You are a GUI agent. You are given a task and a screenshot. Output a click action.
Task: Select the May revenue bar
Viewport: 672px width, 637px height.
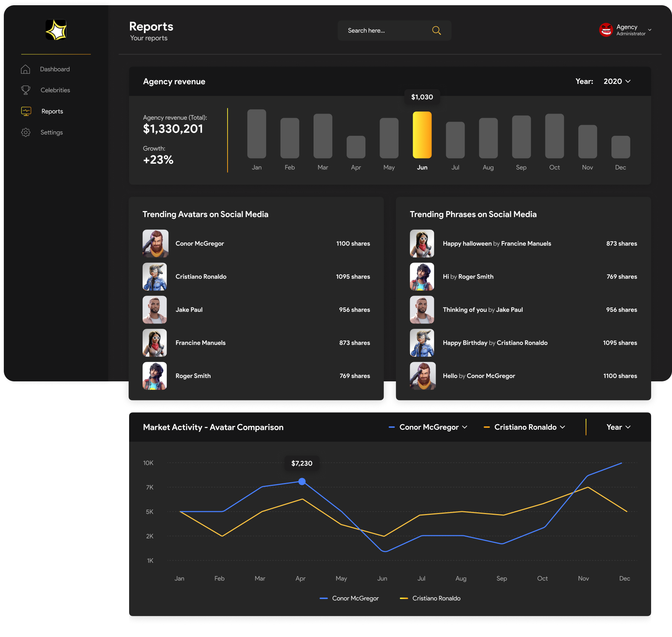point(389,138)
